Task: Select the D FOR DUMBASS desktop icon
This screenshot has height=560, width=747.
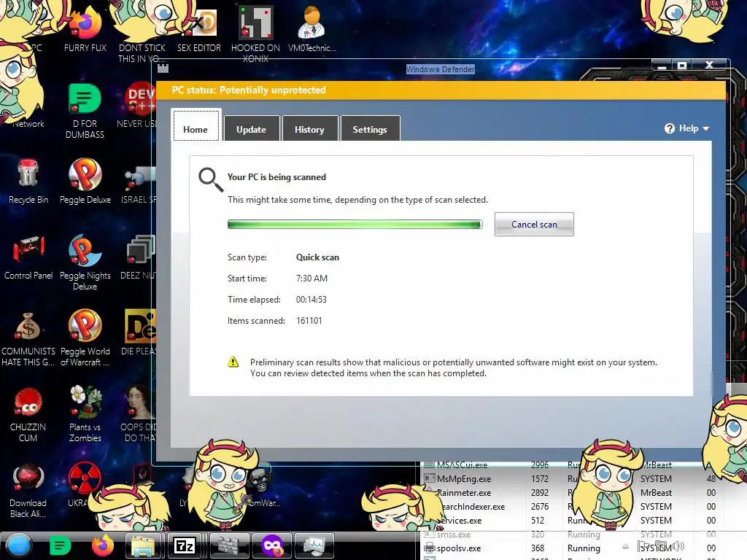Action: pos(85,111)
